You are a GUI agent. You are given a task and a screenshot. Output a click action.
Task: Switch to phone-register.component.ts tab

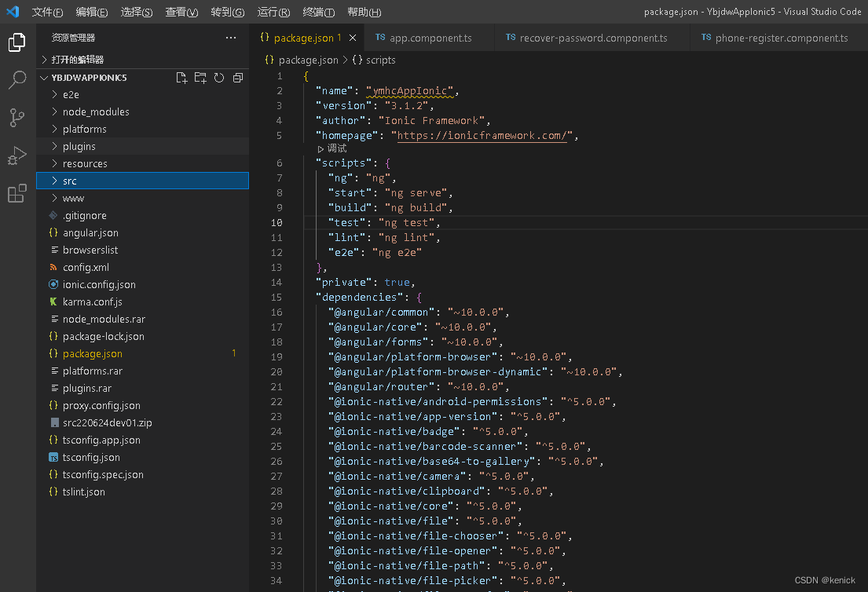click(779, 38)
